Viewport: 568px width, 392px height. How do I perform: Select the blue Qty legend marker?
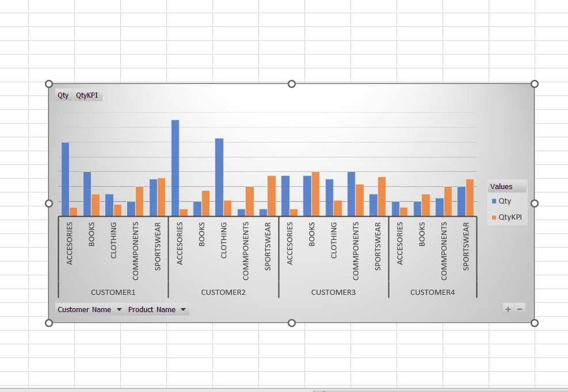(494, 201)
